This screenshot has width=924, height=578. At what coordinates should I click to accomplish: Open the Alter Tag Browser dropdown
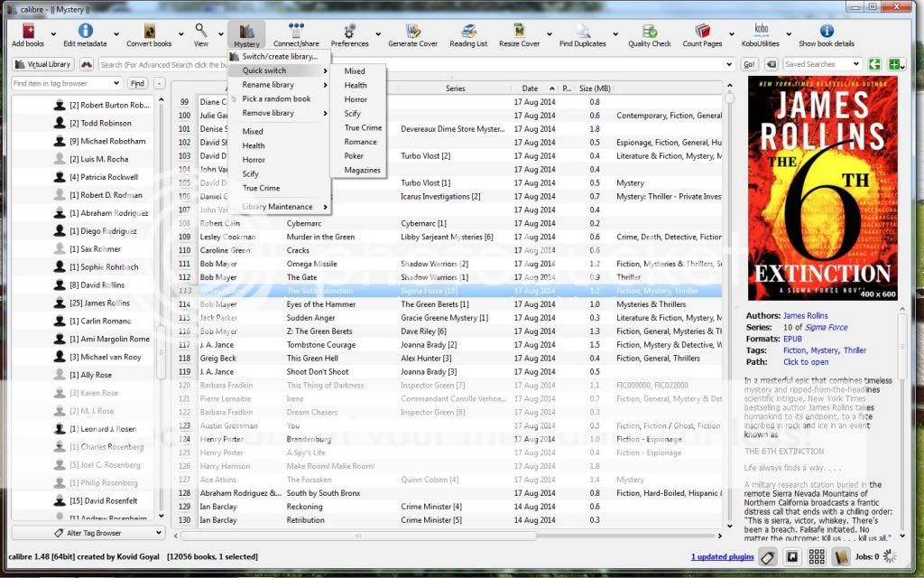coord(88,533)
